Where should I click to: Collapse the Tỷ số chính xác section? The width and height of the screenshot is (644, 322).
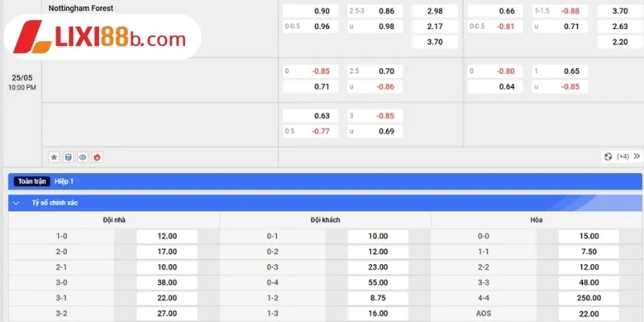[16, 203]
